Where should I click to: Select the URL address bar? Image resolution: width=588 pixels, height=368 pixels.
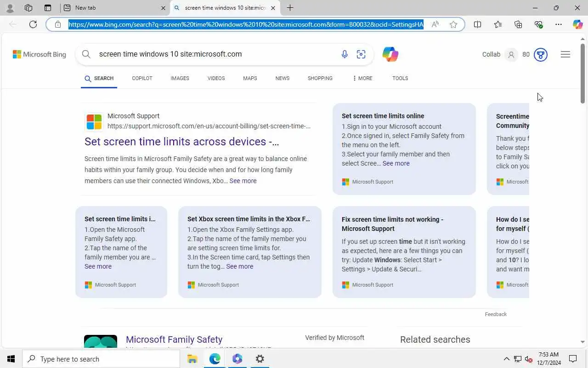point(246,24)
